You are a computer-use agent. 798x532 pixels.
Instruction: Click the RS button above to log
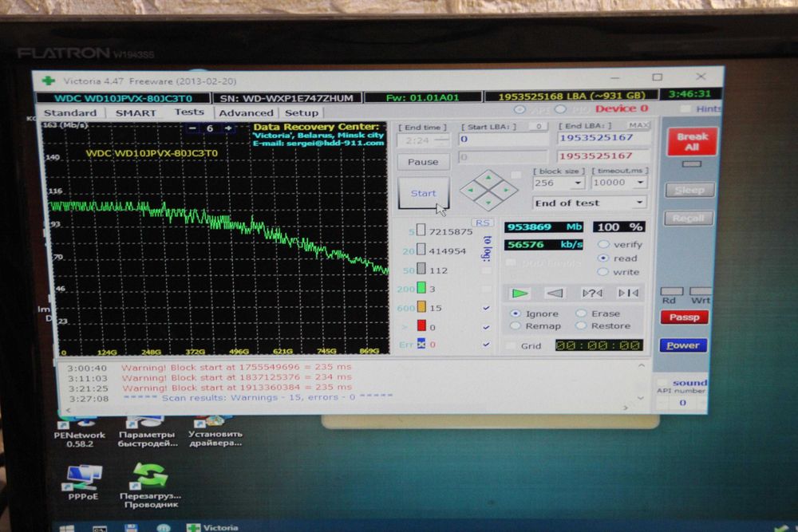pyautogui.click(x=483, y=223)
